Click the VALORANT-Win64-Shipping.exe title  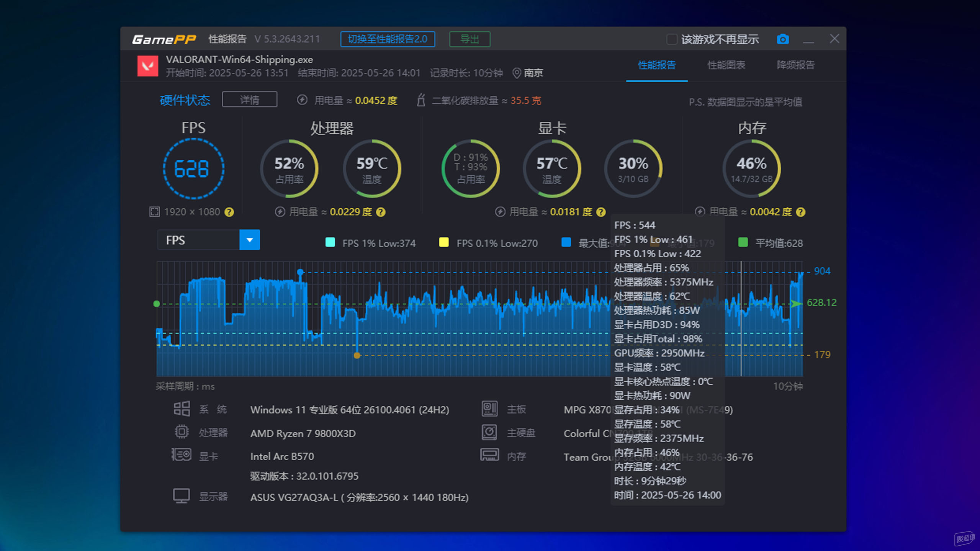tap(239, 59)
